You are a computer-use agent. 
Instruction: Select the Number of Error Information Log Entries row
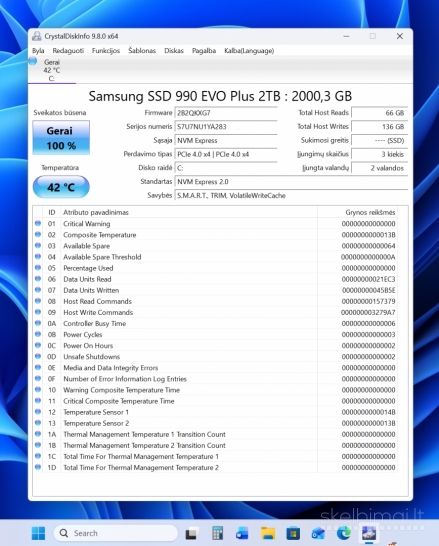point(215,379)
